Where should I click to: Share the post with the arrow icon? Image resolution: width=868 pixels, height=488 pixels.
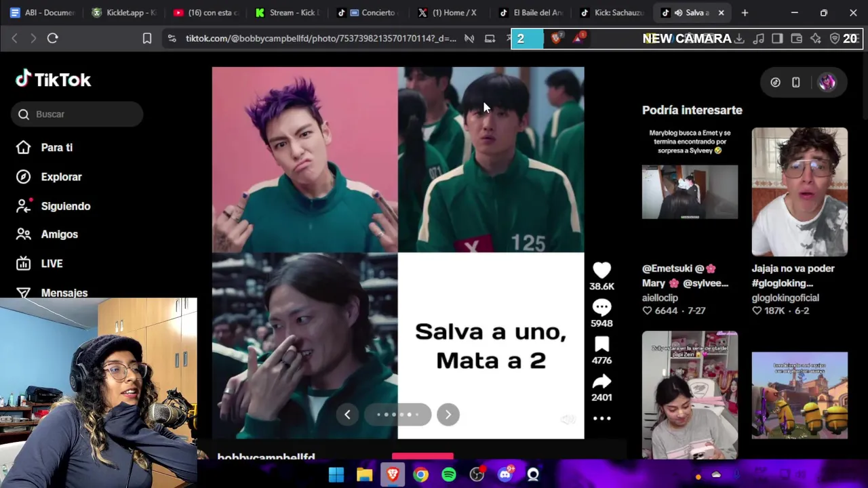tap(601, 382)
